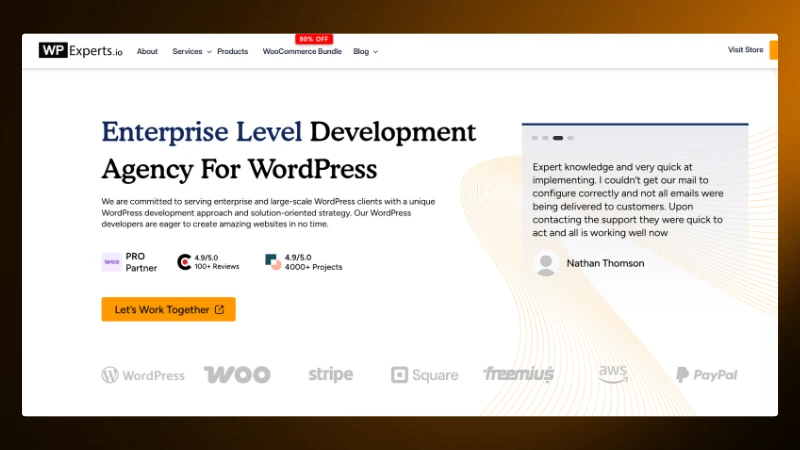This screenshot has height=450, width=800.
Task: Open the WooCommerce Bundle link
Action: 302,52
